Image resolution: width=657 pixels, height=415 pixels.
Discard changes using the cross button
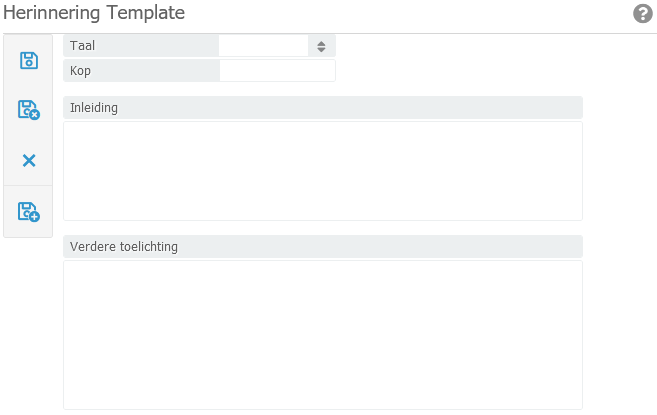click(29, 160)
